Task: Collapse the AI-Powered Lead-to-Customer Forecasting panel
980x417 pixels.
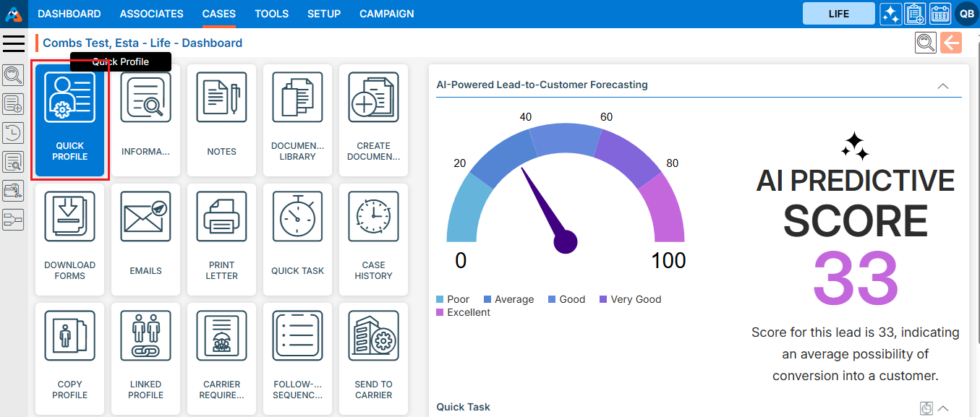Action: 942,85
